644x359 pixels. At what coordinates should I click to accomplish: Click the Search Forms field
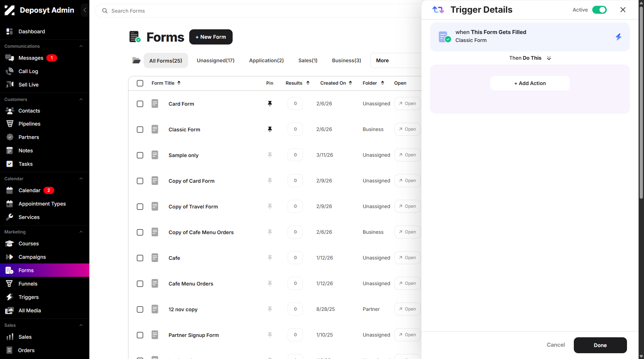[258, 11]
